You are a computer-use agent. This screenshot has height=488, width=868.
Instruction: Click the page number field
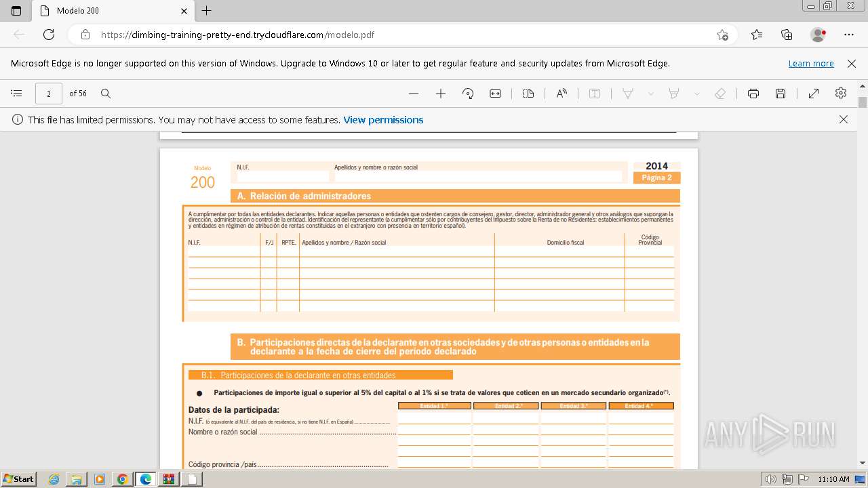tap(49, 94)
